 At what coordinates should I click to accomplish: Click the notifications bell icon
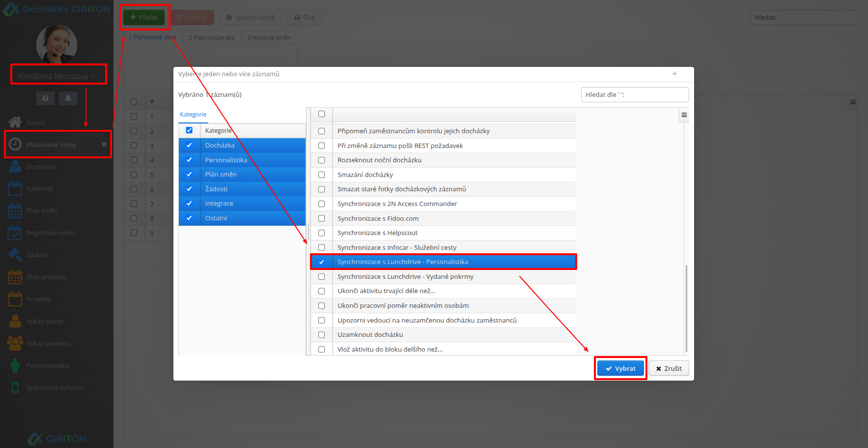click(x=68, y=98)
